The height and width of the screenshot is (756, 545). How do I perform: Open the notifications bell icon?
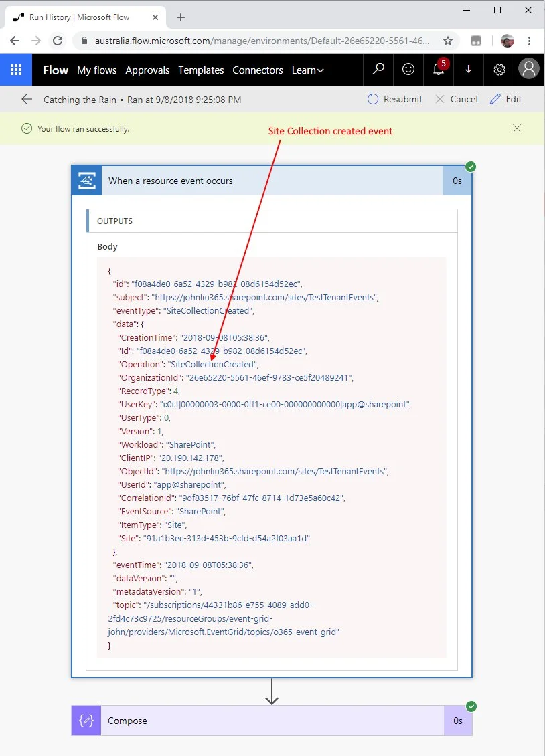point(439,70)
